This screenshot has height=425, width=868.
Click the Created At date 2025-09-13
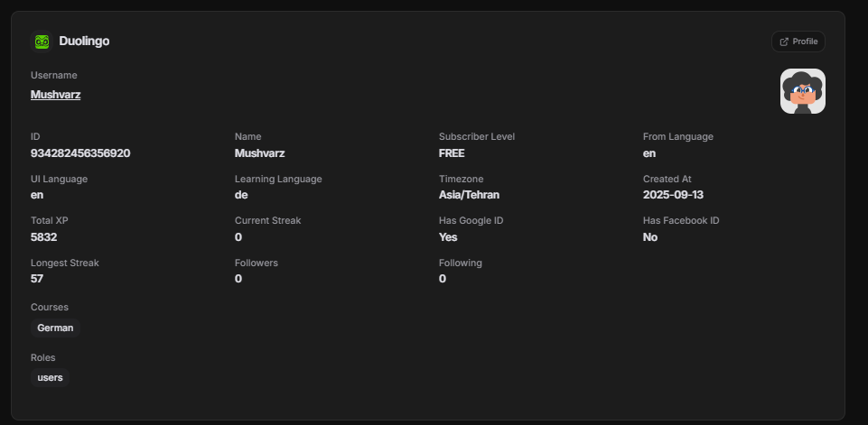point(673,195)
